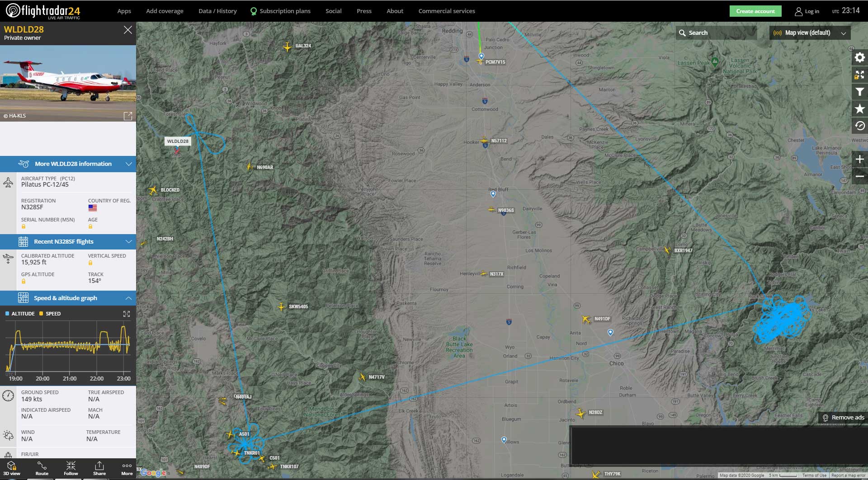Expand More WLDLD28 information section
868x480 pixels.
[68, 164]
